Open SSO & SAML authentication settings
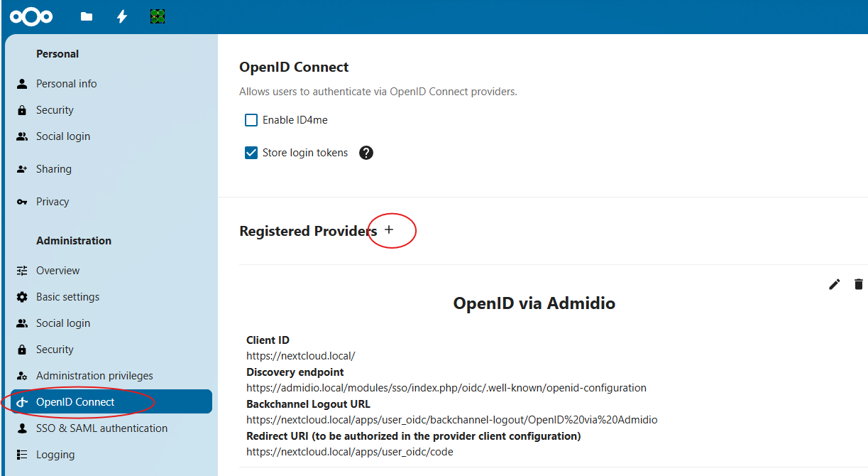 (101, 428)
